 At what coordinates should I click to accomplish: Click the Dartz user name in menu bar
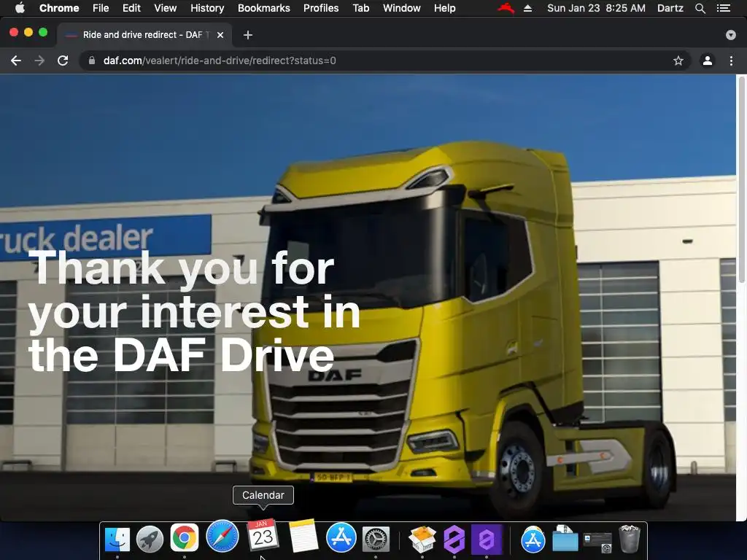[x=670, y=8]
